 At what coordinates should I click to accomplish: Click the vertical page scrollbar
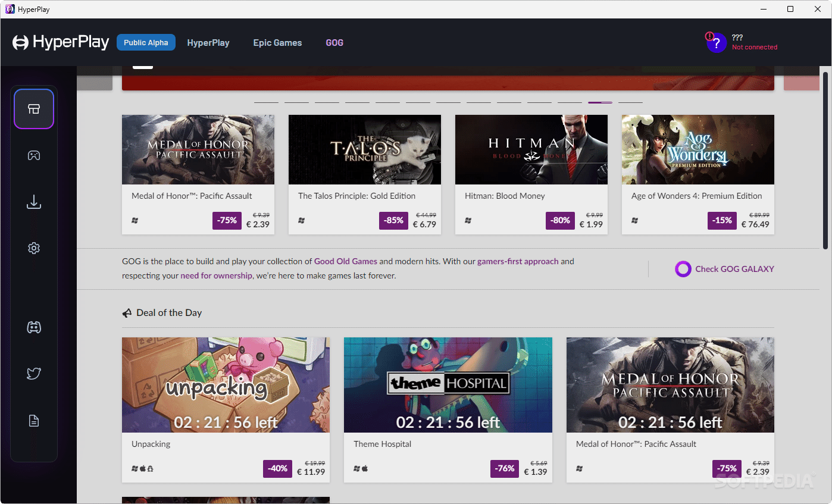[825, 161]
